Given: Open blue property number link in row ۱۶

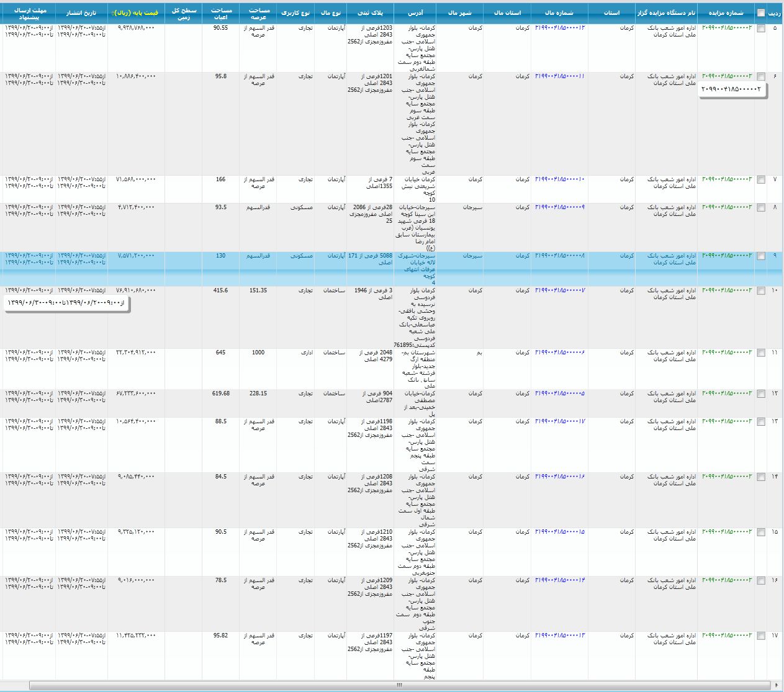Looking at the screenshot, I should 559,580.
